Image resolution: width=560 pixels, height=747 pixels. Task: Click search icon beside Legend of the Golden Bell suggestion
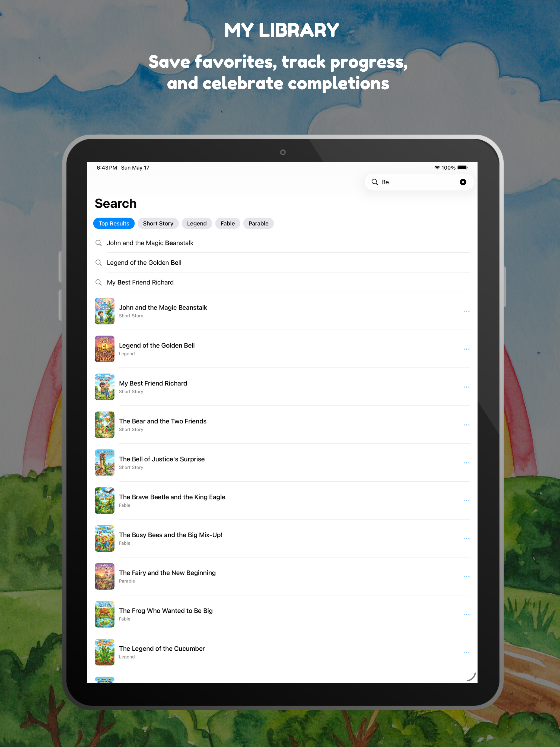tap(98, 262)
